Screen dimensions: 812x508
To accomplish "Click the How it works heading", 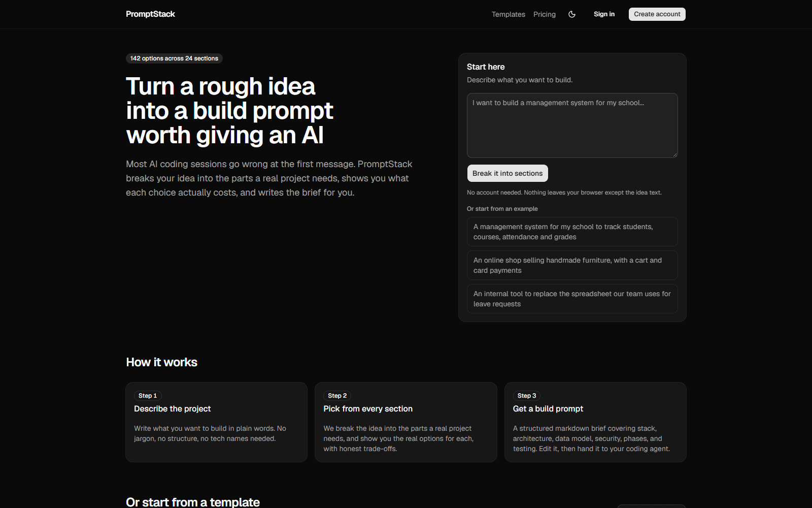I will pos(161,362).
